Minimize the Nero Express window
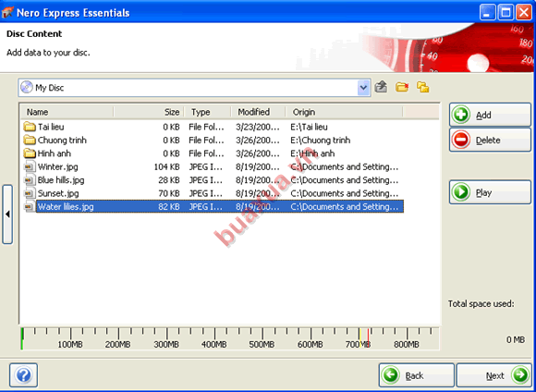536x392 pixels. point(487,13)
